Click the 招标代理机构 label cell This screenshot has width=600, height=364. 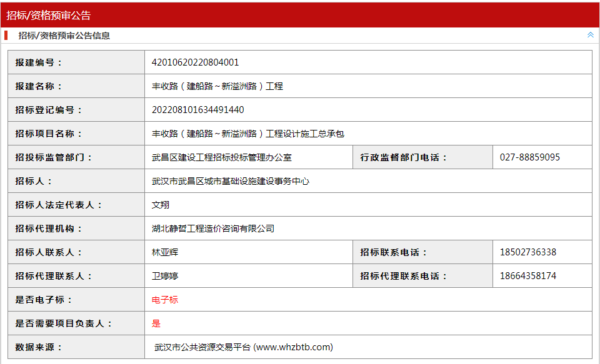pos(76,229)
